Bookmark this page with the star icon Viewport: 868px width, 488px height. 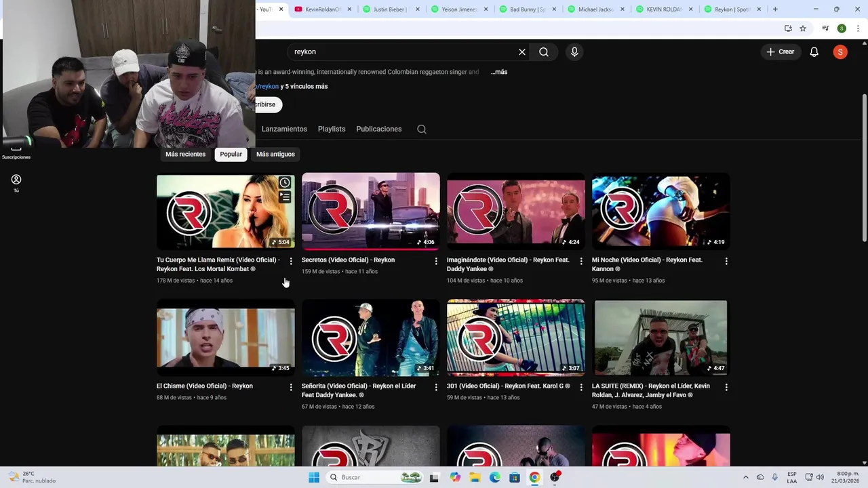pos(803,28)
